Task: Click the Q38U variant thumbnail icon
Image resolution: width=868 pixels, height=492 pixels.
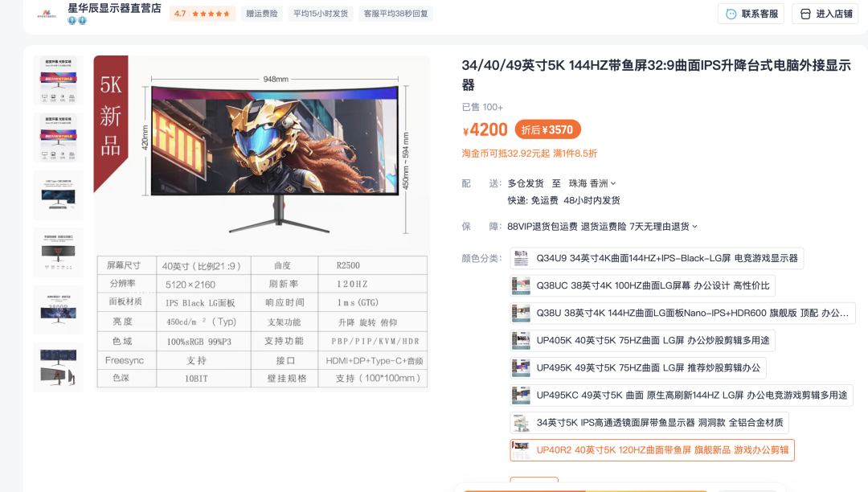Action: point(520,313)
